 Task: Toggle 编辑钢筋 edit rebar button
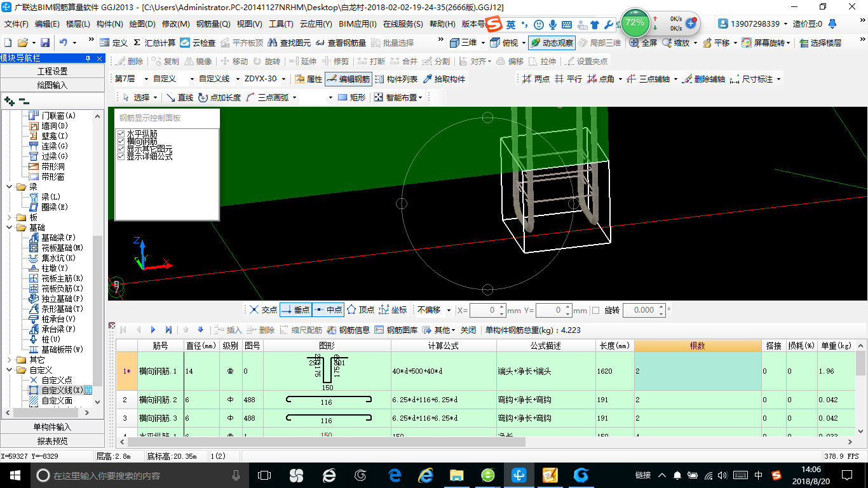pos(348,79)
